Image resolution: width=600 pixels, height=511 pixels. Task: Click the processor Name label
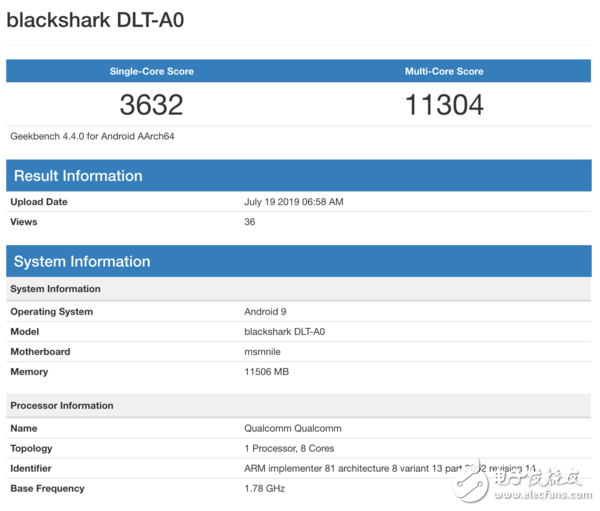pyautogui.click(x=24, y=428)
